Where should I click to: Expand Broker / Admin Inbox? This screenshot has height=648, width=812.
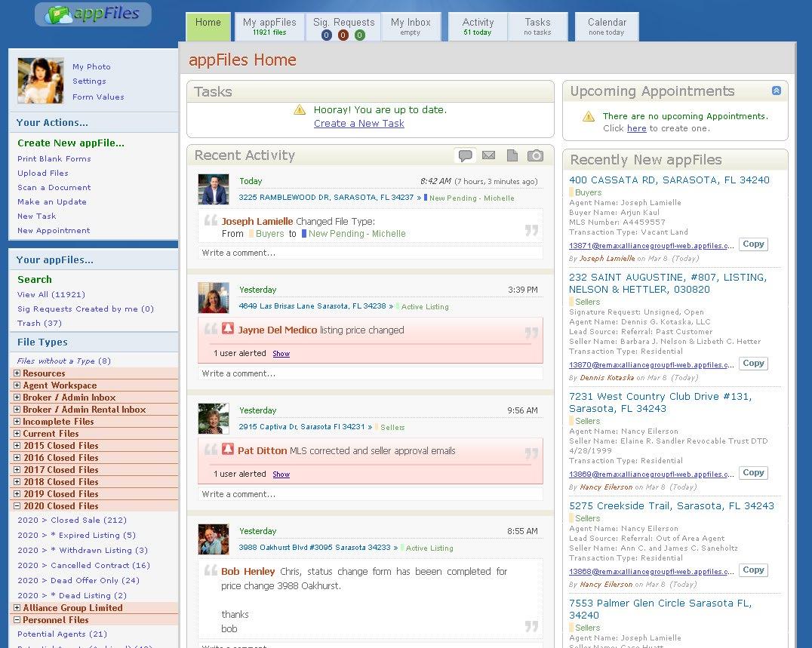(17, 397)
